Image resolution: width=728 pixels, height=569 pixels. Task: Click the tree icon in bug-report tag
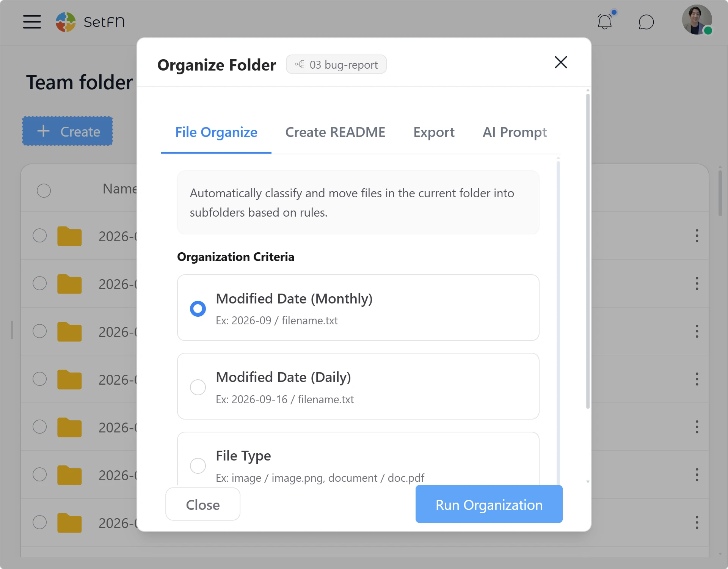click(x=300, y=64)
